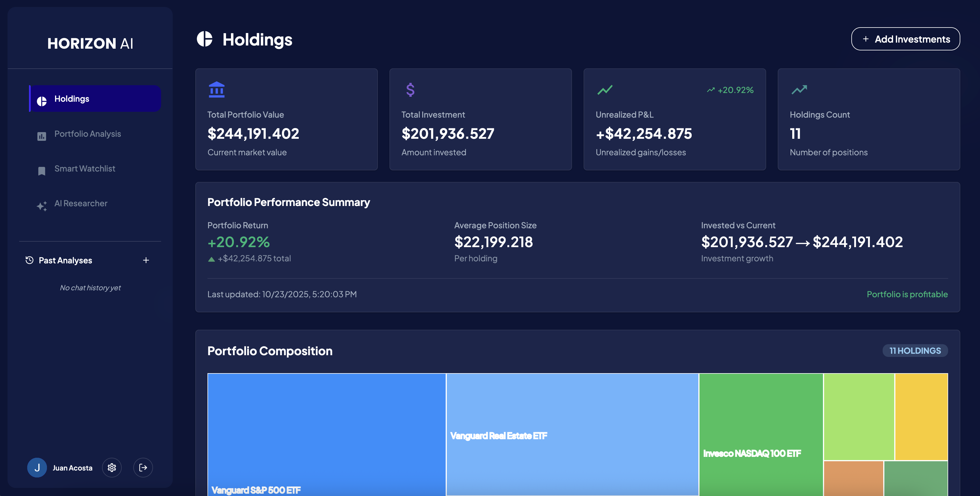980x496 pixels.
Task: Click the 11 HOLDINGS badge
Action: pyautogui.click(x=915, y=350)
